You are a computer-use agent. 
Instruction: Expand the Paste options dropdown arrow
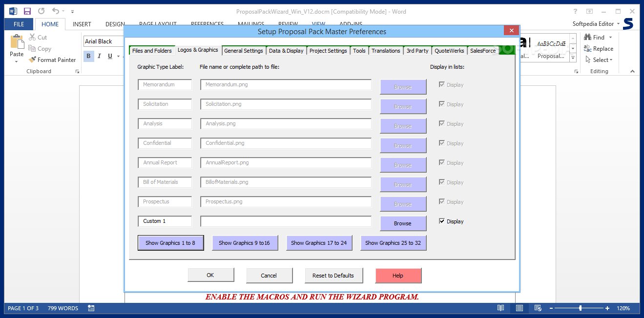pos(17,61)
